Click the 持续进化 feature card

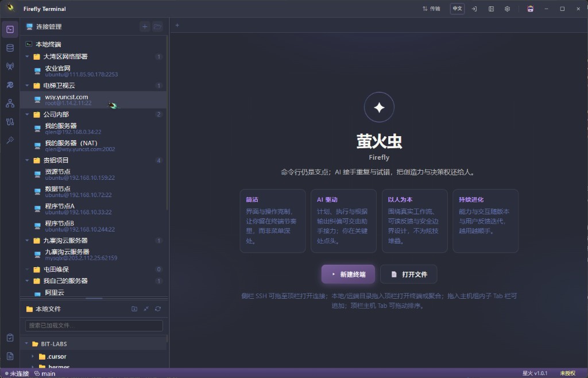point(486,221)
